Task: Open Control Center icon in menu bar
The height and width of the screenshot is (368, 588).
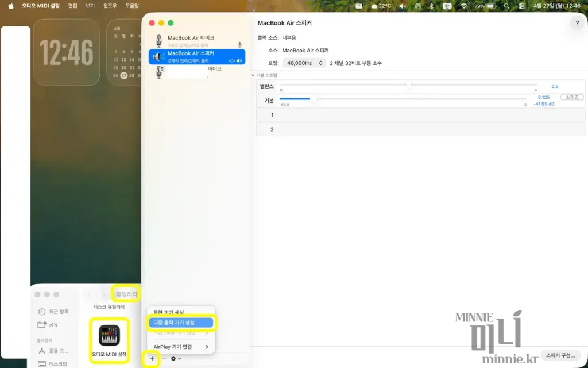Action: pos(521,6)
